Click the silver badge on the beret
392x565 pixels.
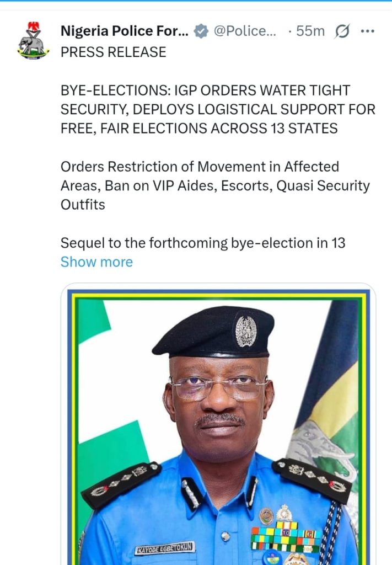point(246,331)
